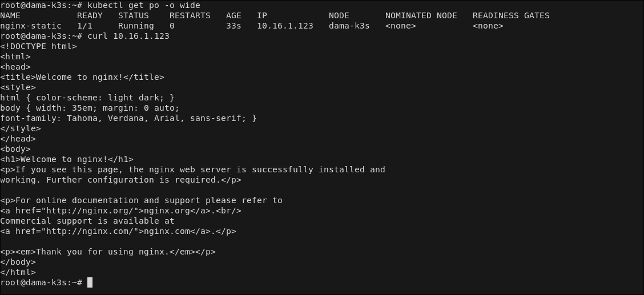Click the 33s value under AGE
The image size is (644, 295).
pos(234,26)
